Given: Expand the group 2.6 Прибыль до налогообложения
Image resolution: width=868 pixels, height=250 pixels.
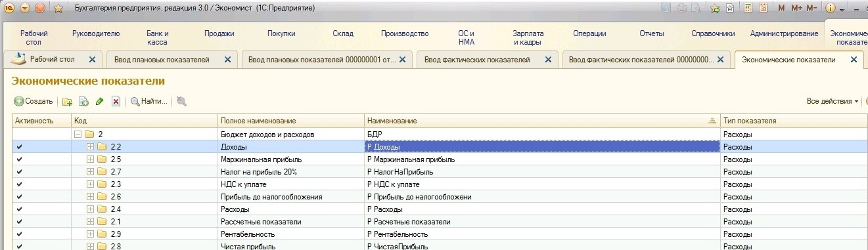Looking at the screenshot, I should click(91, 197).
